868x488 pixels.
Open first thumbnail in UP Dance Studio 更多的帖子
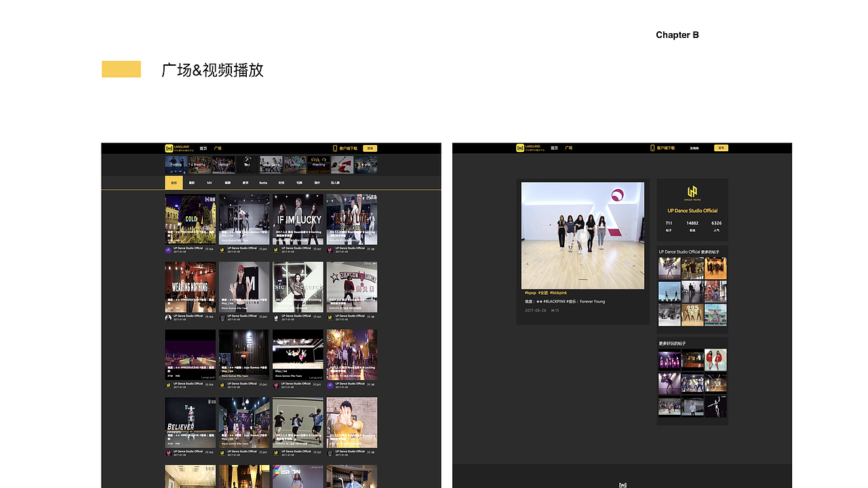tap(669, 268)
